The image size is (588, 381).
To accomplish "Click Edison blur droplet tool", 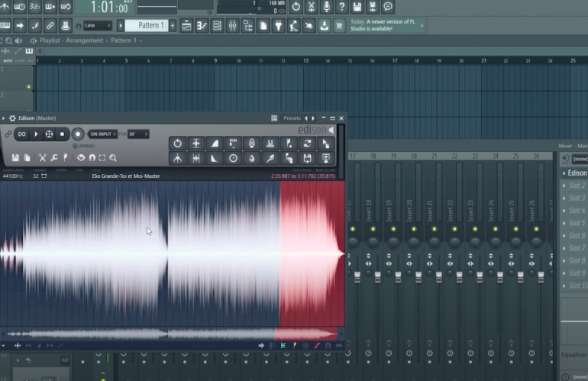I will click(252, 158).
